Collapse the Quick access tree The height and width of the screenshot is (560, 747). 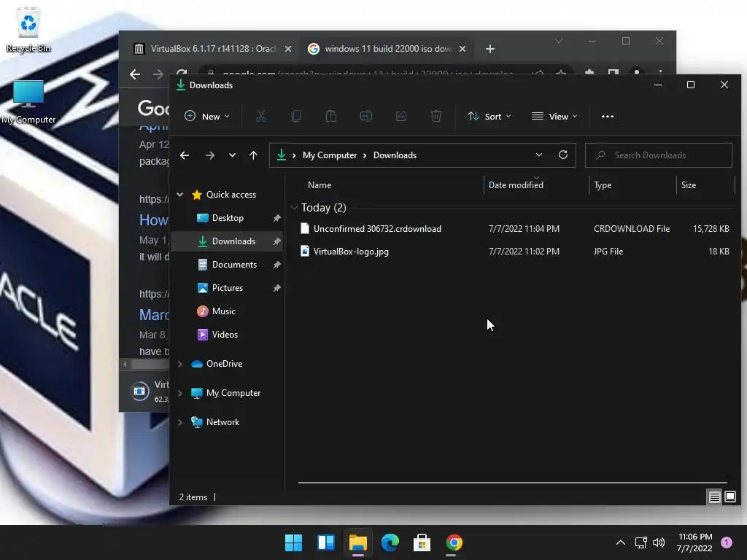coord(180,194)
